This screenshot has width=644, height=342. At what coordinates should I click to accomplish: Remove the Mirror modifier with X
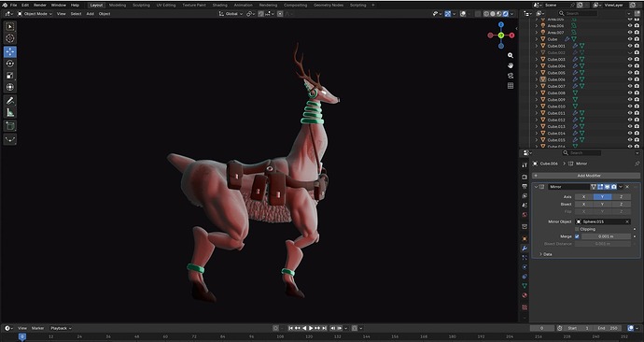coord(627,187)
